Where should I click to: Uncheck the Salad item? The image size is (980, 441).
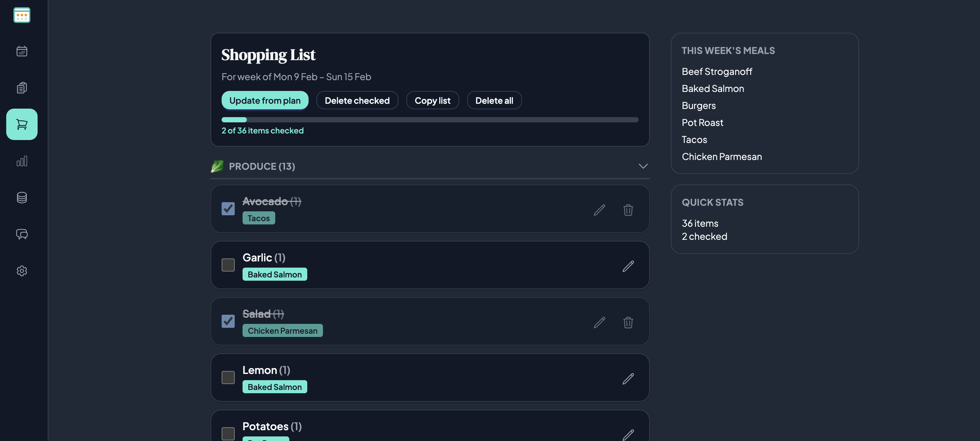tap(228, 321)
